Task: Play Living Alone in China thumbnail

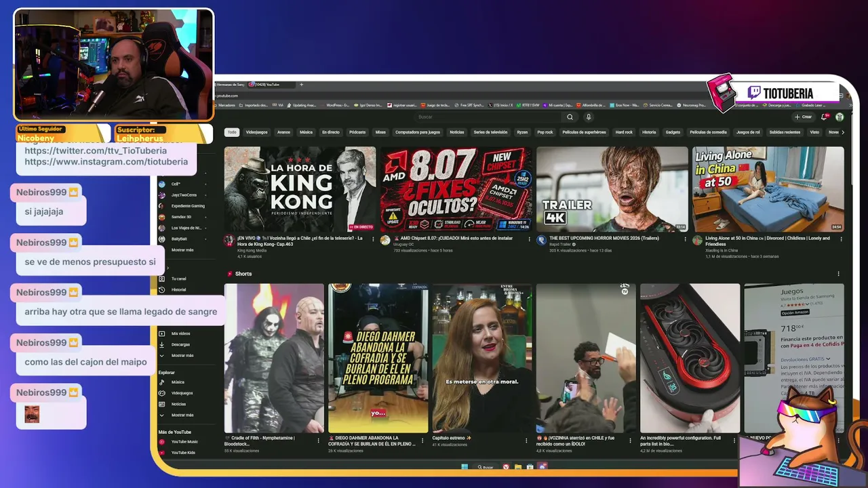Action: 768,189
